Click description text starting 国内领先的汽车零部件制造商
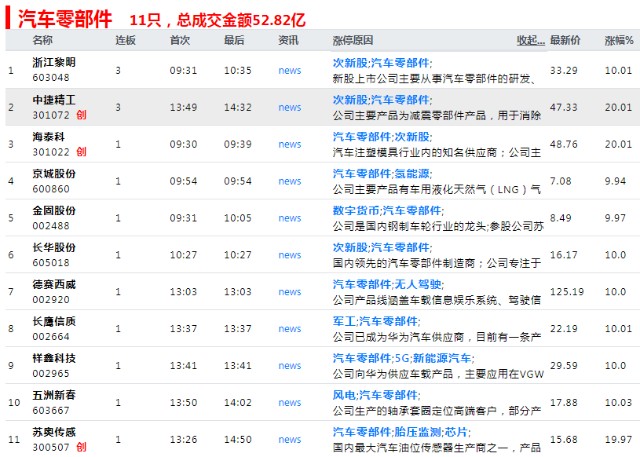The height and width of the screenshot is (457, 640). coord(437,263)
